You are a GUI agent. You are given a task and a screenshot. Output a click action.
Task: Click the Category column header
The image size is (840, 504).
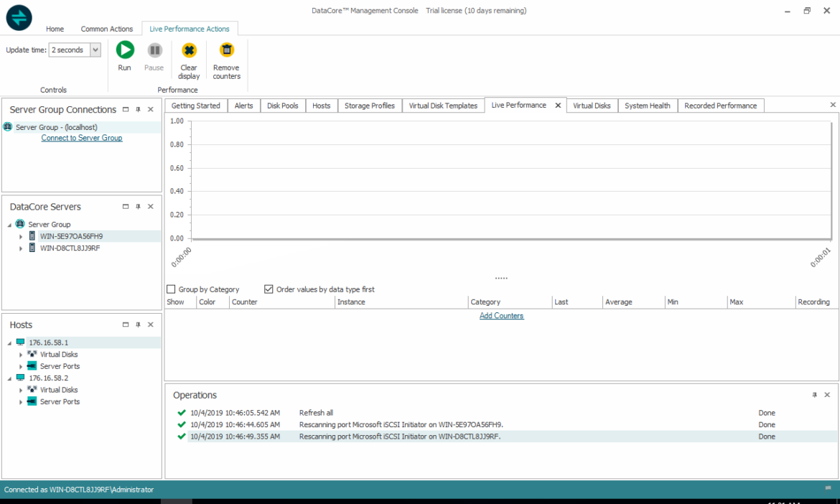pos(510,302)
